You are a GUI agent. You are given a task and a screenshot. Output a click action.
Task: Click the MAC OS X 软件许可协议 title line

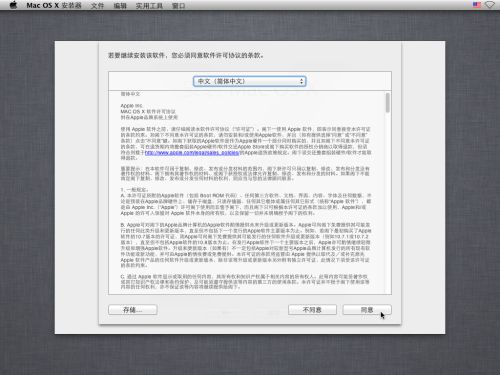148,112
